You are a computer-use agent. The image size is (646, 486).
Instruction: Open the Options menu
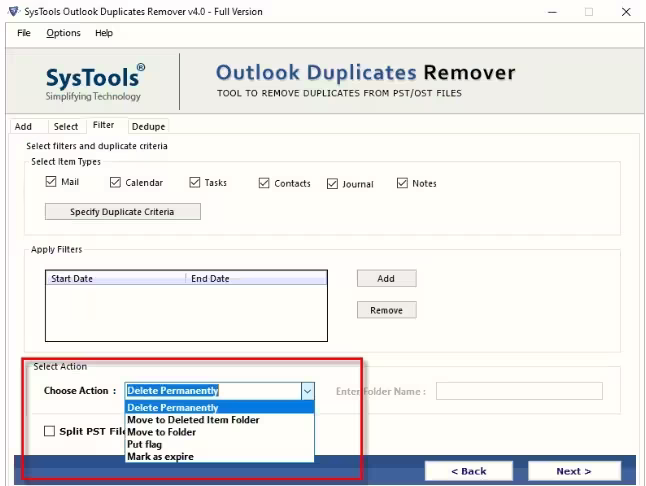(x=63, y=33)
